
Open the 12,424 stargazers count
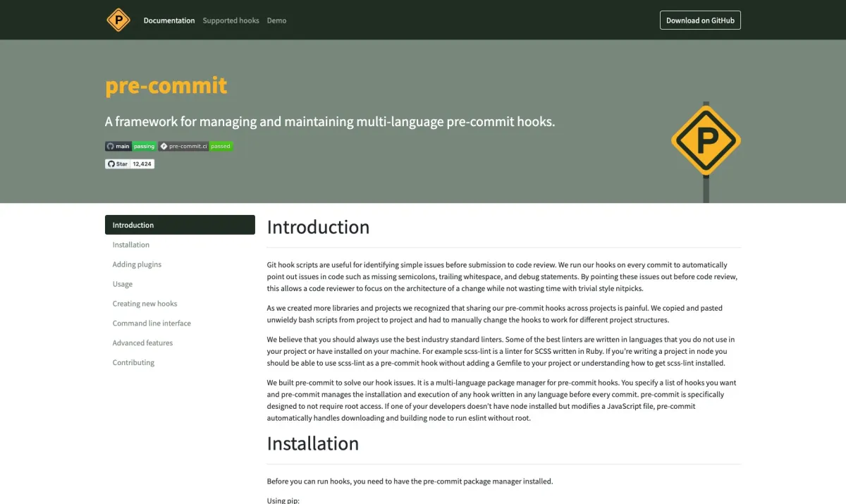point(142,164)
